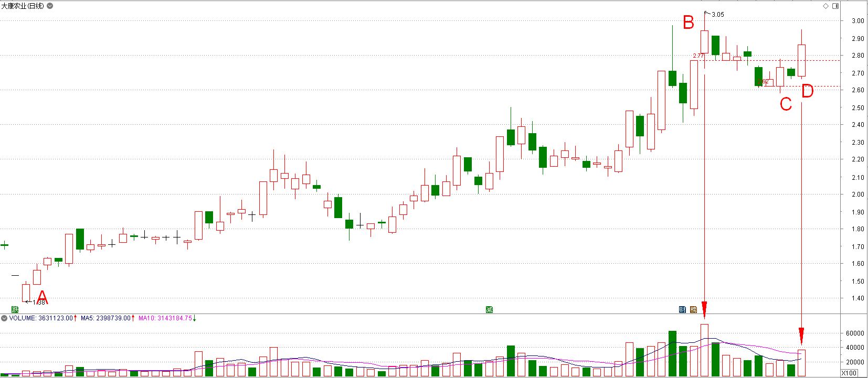Select the red letter D annotation
The image size is (868, 378).
point(807,91)
